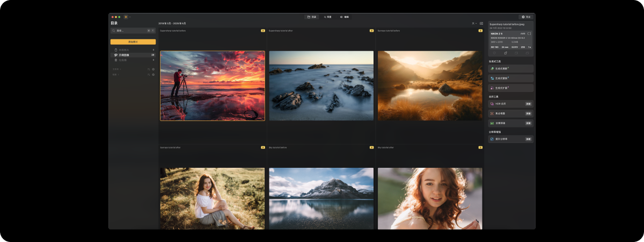Click the 全景拼接 icon
Screen dimensions: 644x242
pyautogui.click(x=492, y=123)
